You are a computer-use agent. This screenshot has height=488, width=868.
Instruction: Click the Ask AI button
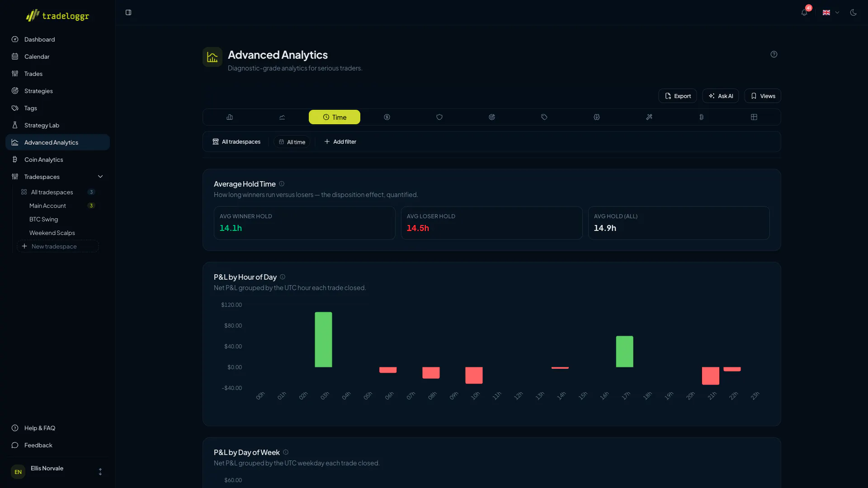(721, 96)
